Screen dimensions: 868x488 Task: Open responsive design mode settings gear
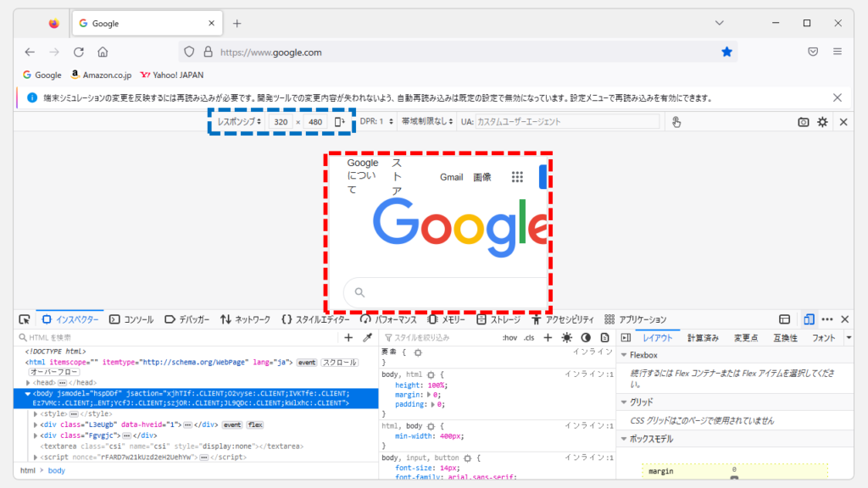pos(822,122)
